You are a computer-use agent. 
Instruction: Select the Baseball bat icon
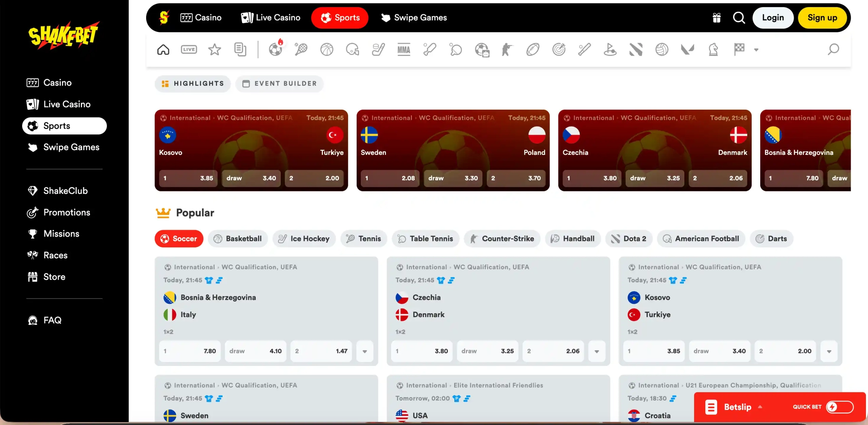[x=585, y=50]
